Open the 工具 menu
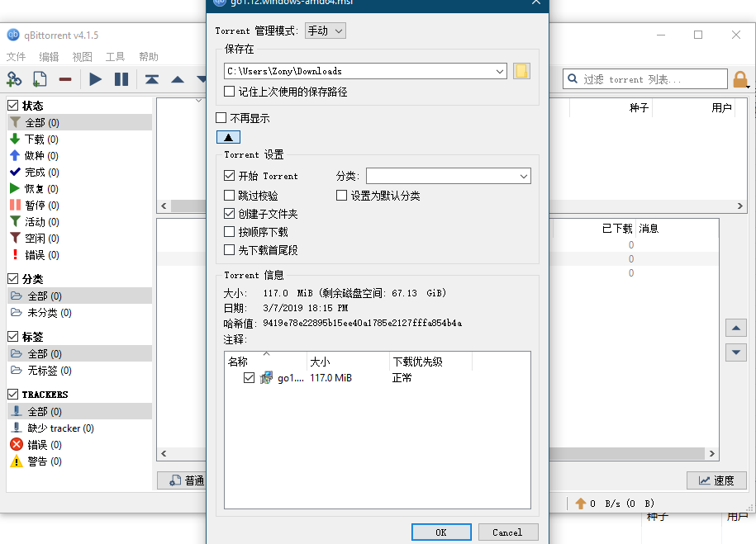This screenshot has width=756, height=544. 115,57
